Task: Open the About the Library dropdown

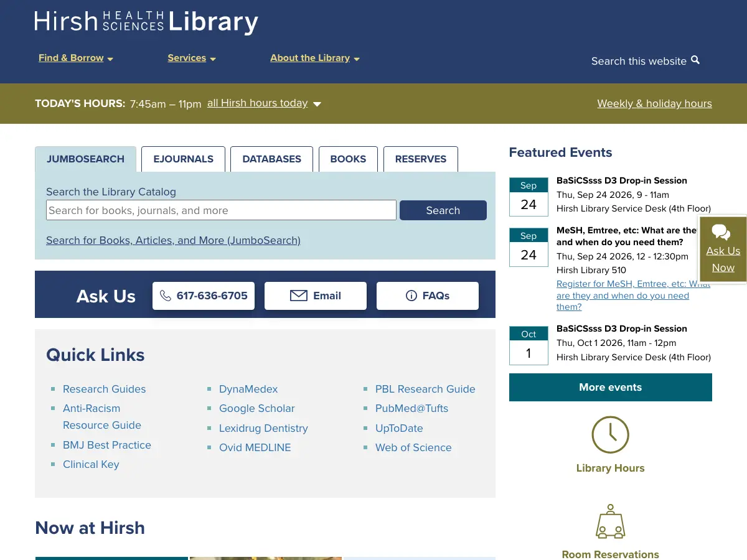Action: (315, 58)
